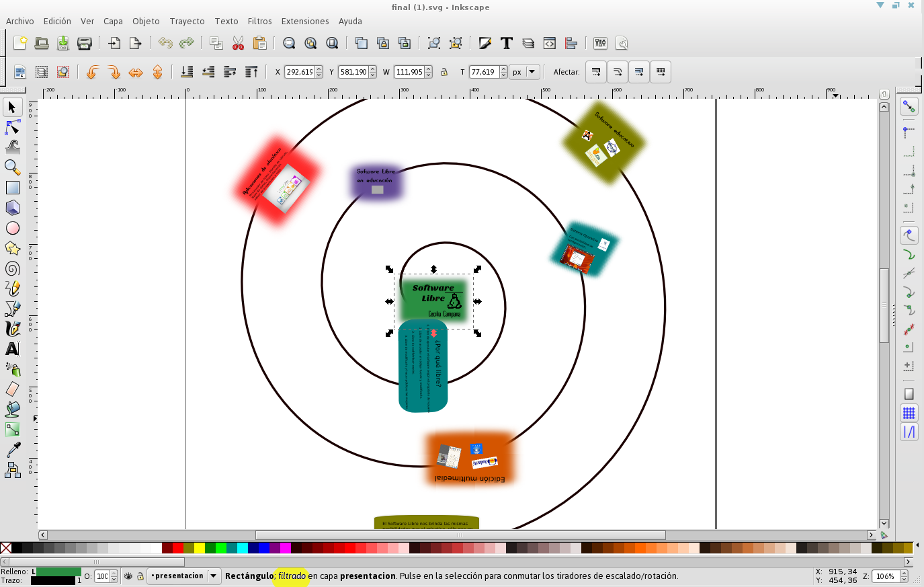Click the horizontal canvas scrollbar thumb

[460, 535]
